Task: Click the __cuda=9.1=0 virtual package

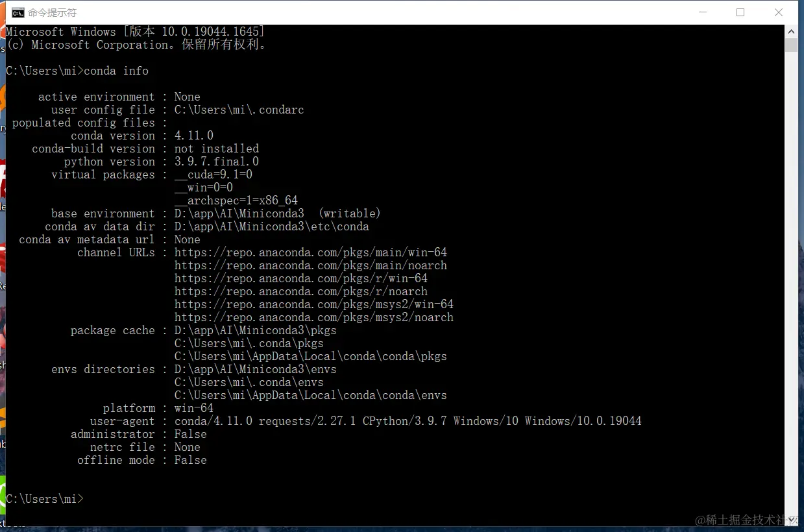Action: click(x=213, y=175)
